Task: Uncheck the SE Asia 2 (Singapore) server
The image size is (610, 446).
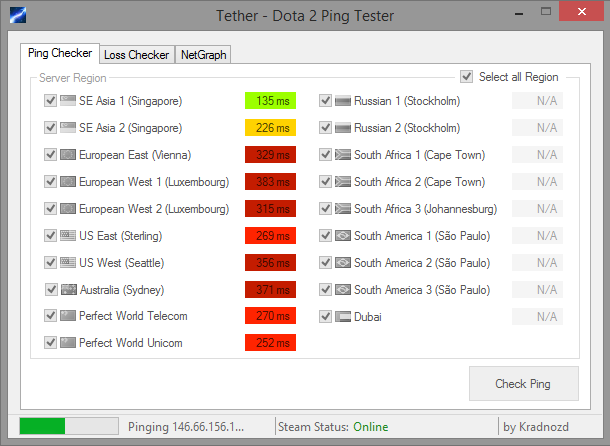Action: point(51,128)
